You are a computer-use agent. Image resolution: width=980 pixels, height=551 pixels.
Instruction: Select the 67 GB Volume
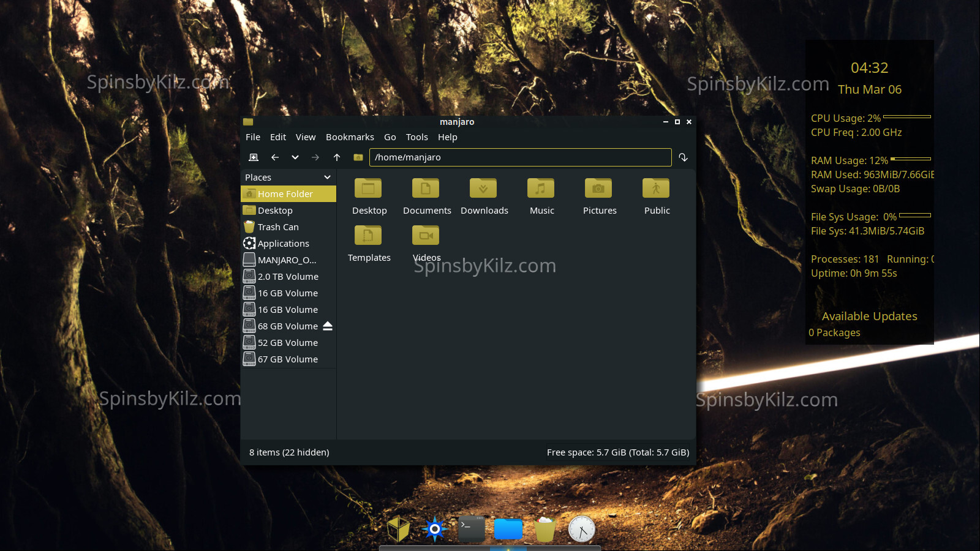pyautogui.click(x=288, y=359)
